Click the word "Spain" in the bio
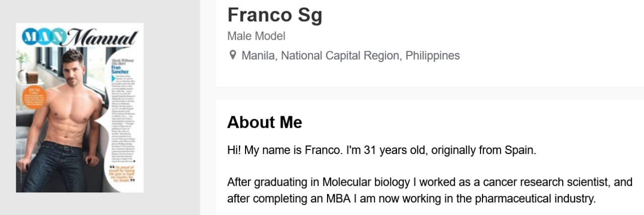The height and width of the screenshot is (215, 644). (522, 151)
